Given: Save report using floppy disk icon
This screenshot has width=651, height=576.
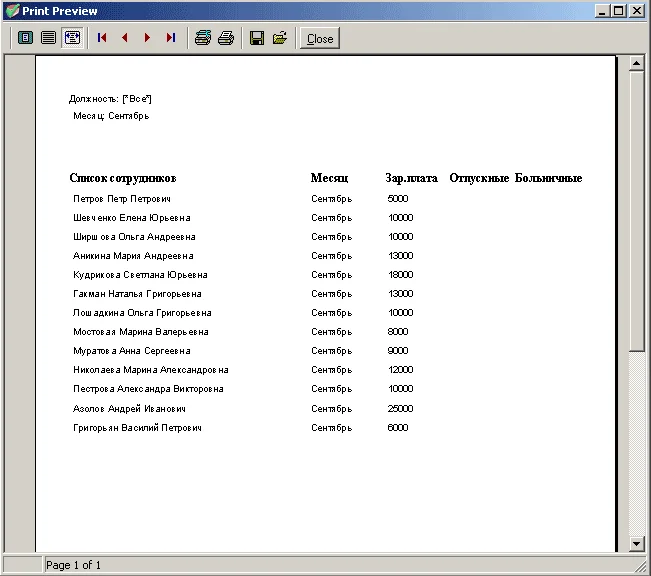Looking at the screenshot, I should click(x=257, y=38).
